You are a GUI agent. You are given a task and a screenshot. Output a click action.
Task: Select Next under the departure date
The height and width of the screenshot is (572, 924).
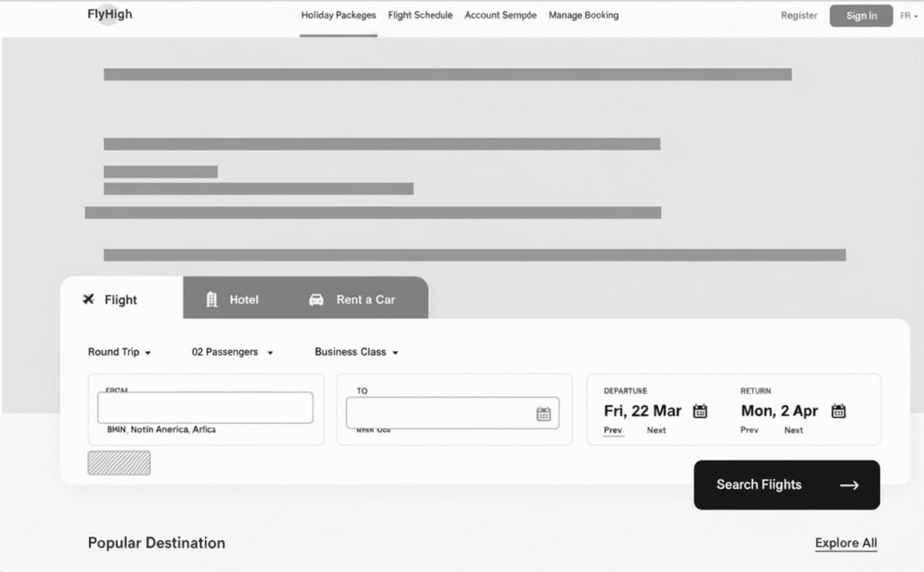point(656,430)
